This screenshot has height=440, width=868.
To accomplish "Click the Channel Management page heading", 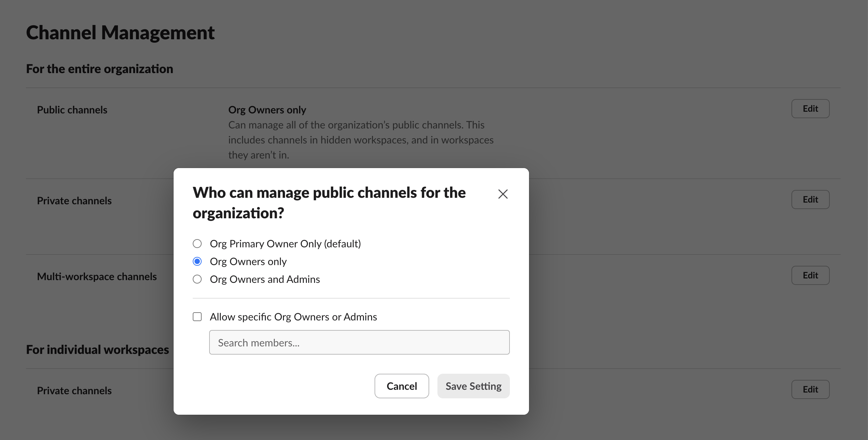I will 120,33.
